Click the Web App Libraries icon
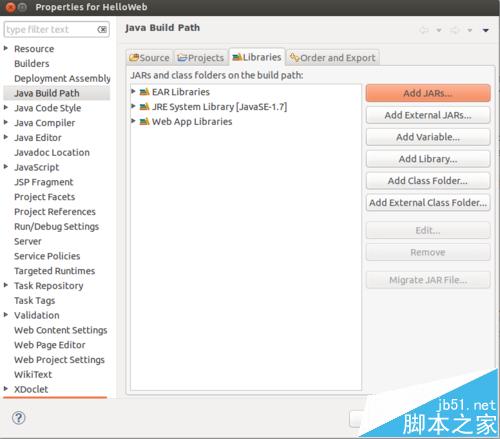This screenshot has height=439, width=500. point(144,122)
